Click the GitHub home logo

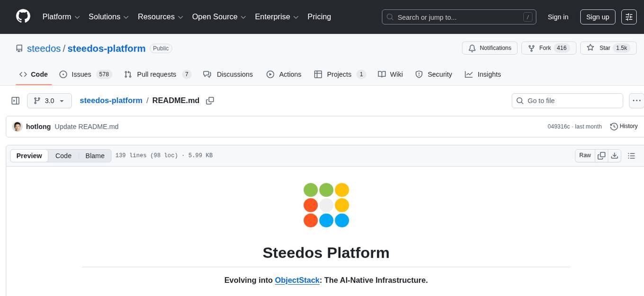(x=23, y=17)
